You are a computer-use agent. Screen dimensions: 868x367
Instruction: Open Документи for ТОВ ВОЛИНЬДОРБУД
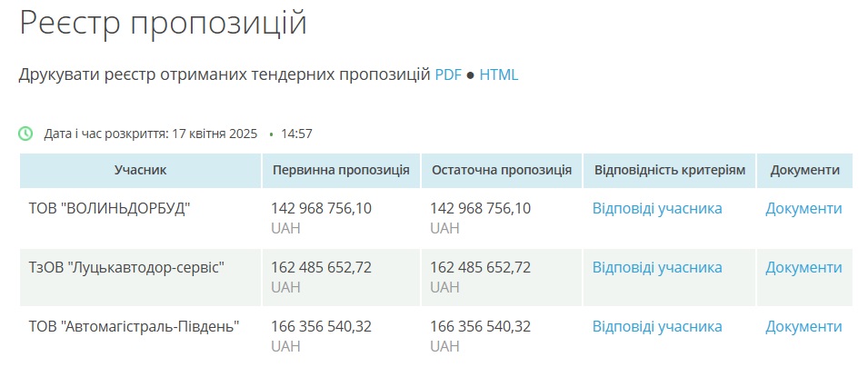[803, 209]
